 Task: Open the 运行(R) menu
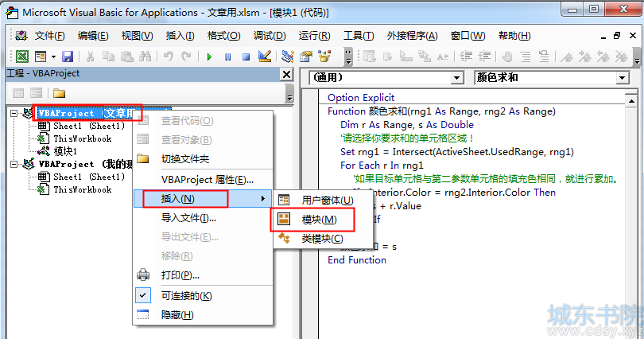pos(314,36)
